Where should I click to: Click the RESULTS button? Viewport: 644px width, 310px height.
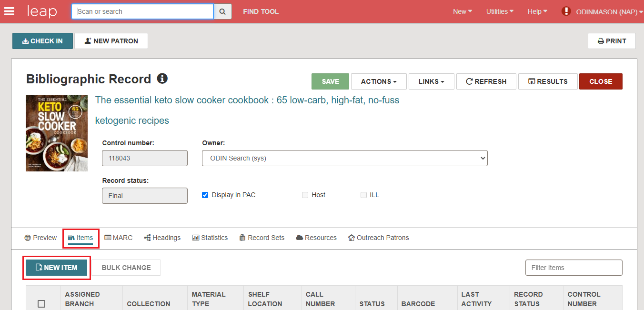pyautogui.click(x=548, y=81)
